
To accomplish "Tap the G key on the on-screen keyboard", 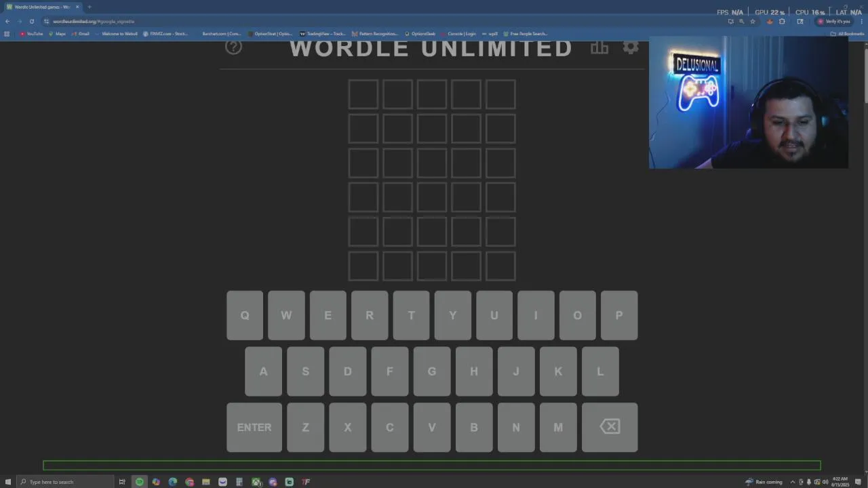I will coord(432,371).
